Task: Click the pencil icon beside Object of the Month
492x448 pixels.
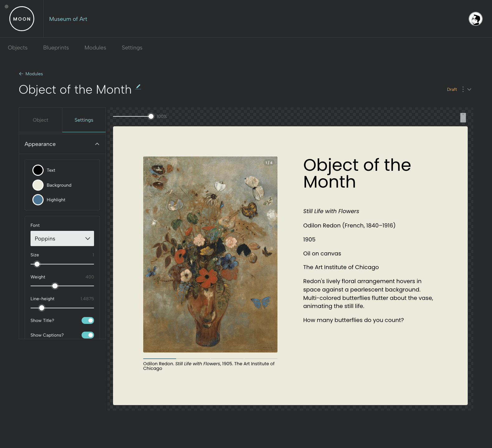Action: click(x=138, y=87)
